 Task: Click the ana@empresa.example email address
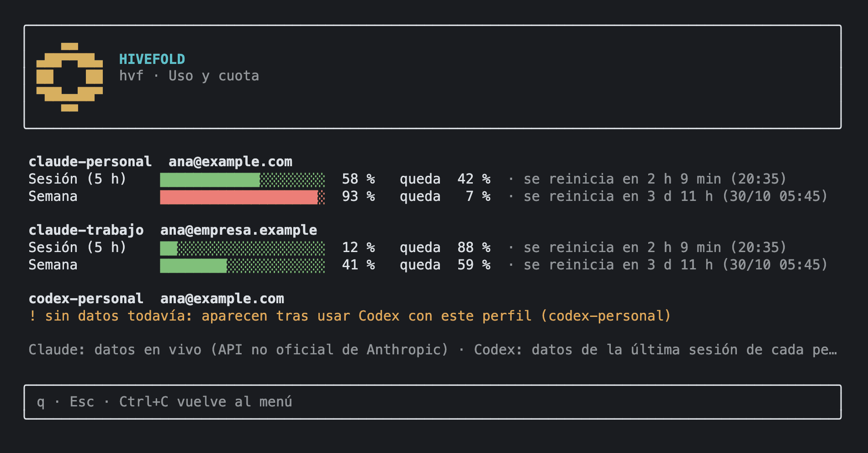pyautogui.click(x=238, y=230)
